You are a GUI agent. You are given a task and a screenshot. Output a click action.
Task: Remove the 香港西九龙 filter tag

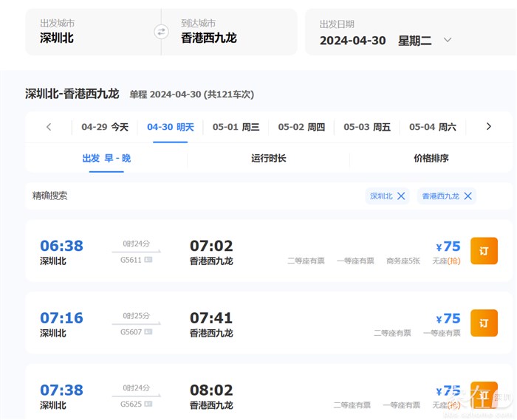click(x=468, y=196)
